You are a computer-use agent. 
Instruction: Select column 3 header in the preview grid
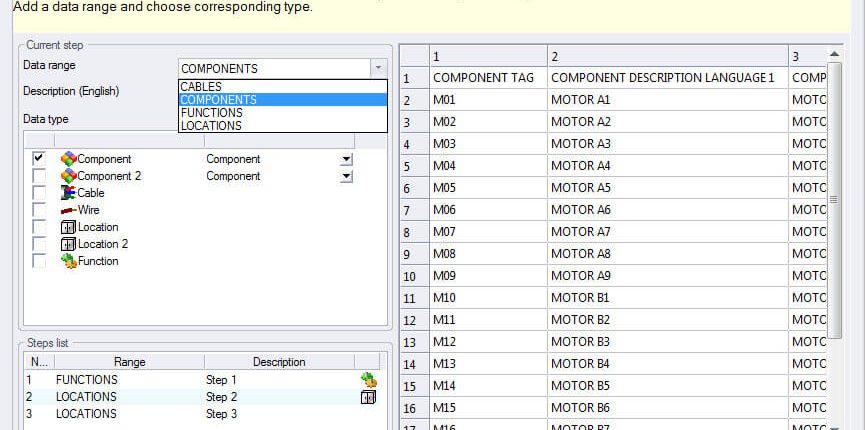(807, 56)
